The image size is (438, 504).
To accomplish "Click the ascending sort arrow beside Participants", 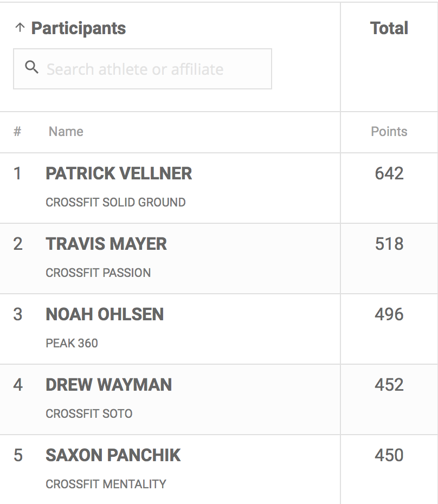I will click(20, 28).
